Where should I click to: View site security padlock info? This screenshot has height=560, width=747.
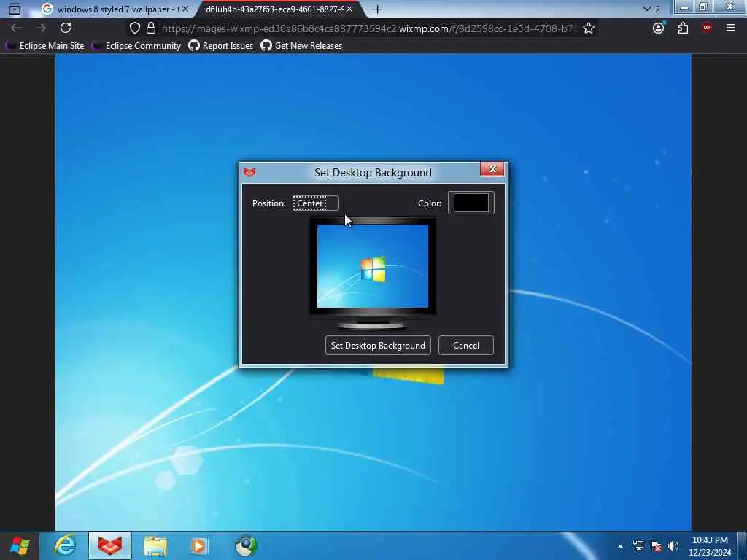click(151, 28)
